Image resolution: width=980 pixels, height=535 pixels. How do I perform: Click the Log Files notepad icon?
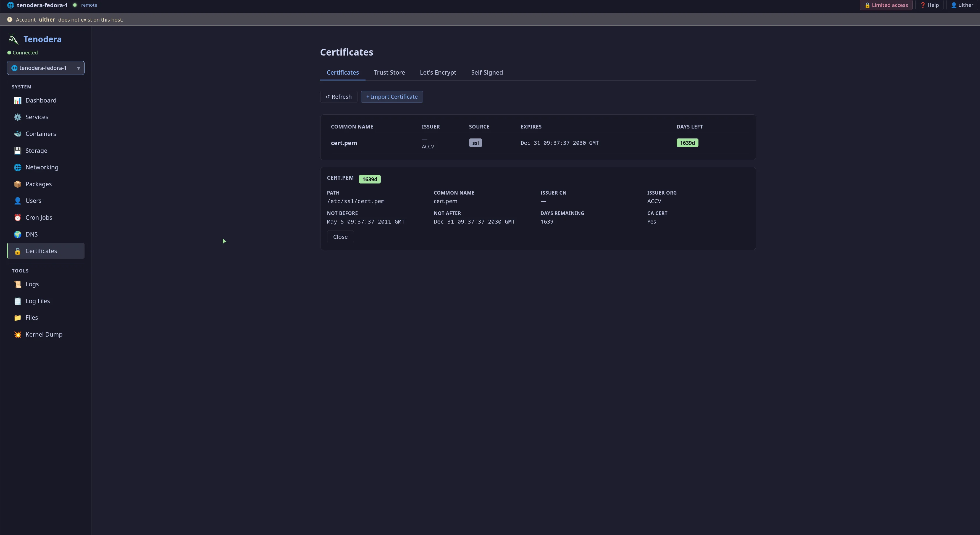[17, 301]
